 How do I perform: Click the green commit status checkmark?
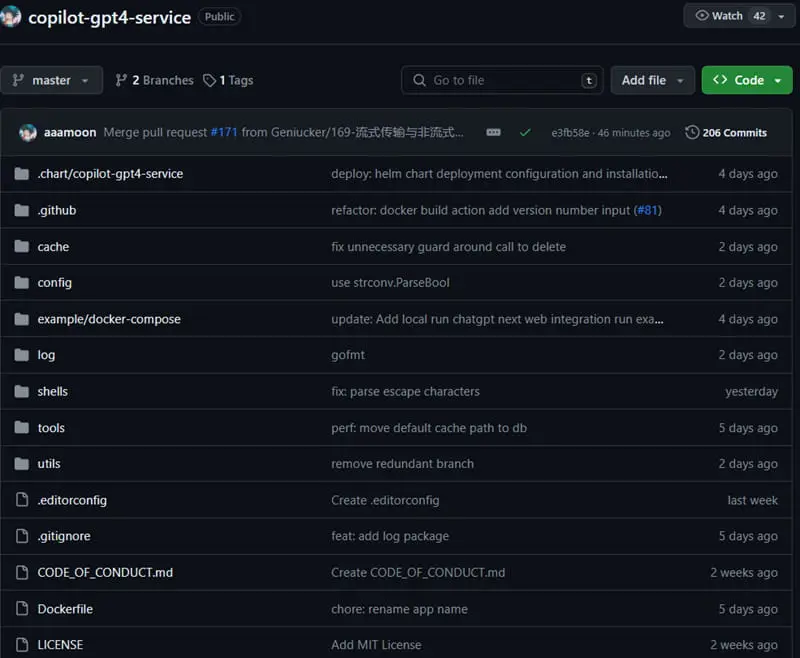click(525, 132)
